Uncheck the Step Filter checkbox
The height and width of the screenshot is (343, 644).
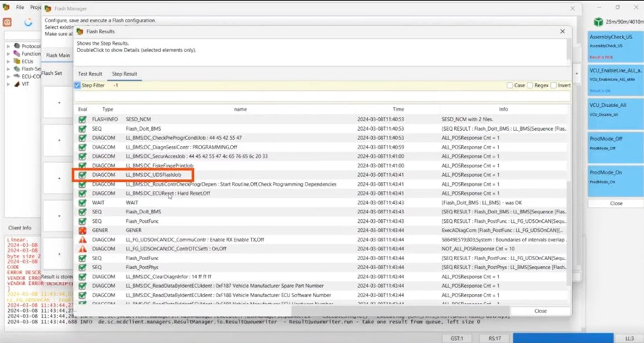(x=77, y=86)
